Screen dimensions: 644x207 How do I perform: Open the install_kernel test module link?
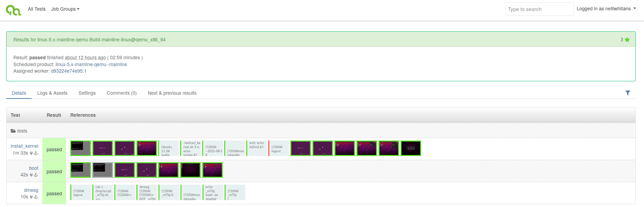[x=24, y=146]
